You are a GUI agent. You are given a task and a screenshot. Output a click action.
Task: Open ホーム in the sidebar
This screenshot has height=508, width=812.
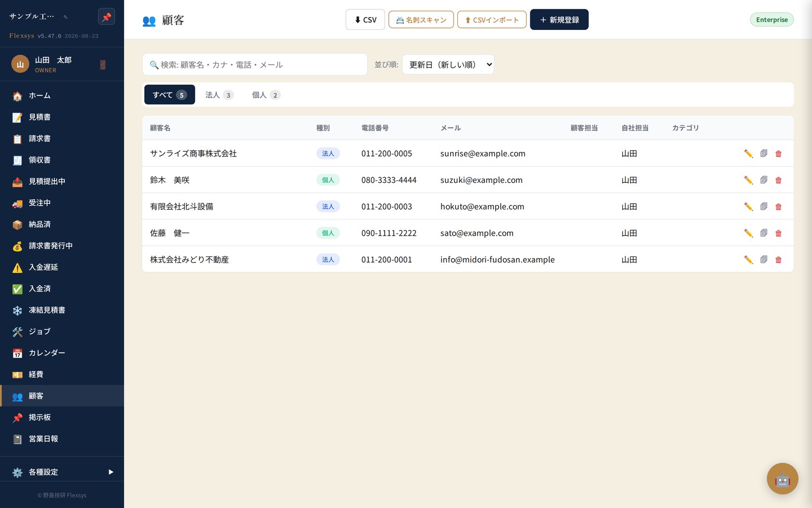coord(62,96)
